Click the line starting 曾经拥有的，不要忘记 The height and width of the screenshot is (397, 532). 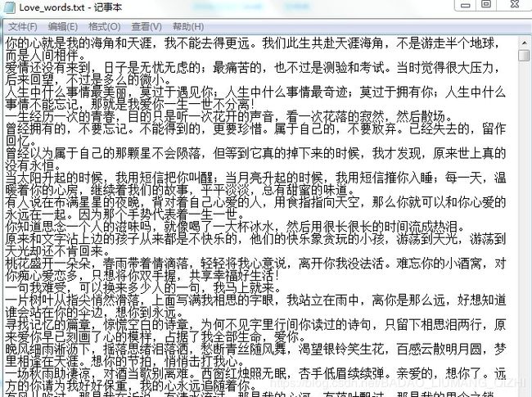(255, 129)
